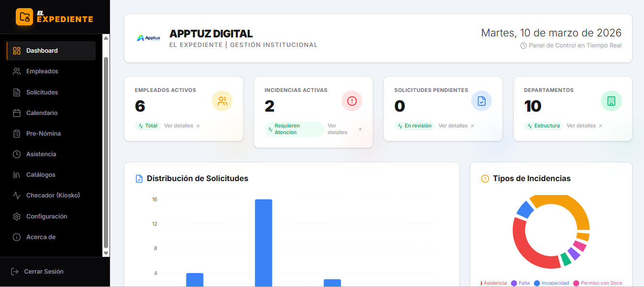Image resolution: width=644 pixels, height=287 pixels.
Task: Click the Total badge on Empleados card
Action: (148, 126)
